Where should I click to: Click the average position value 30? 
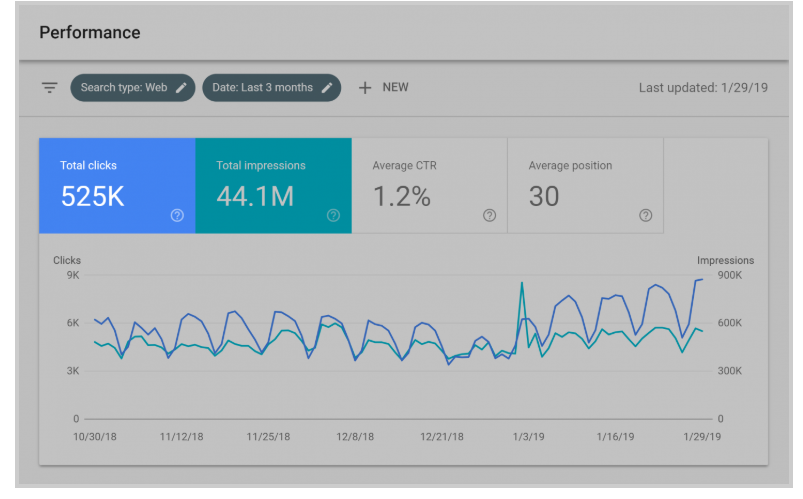coord(544,196)
